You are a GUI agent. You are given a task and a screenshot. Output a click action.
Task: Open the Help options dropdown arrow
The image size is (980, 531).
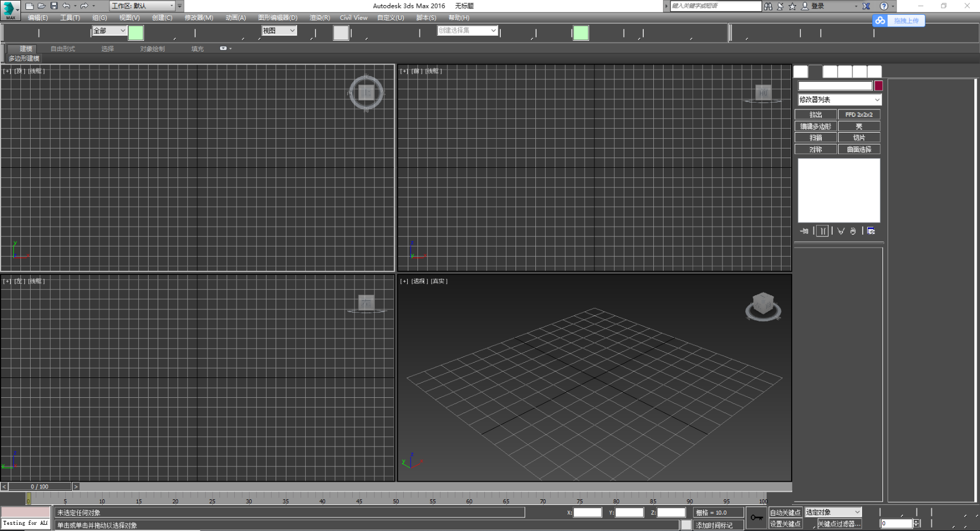click(892, 6)
